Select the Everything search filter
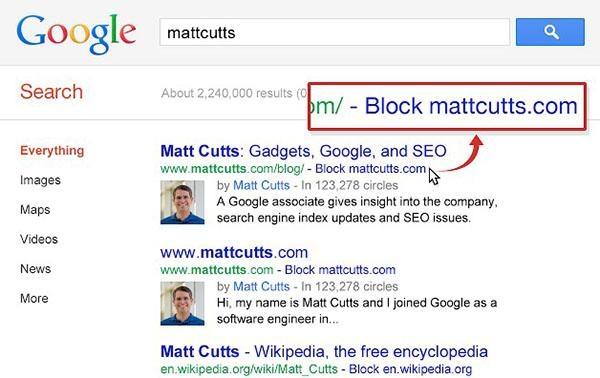 (x=52, y=151)
